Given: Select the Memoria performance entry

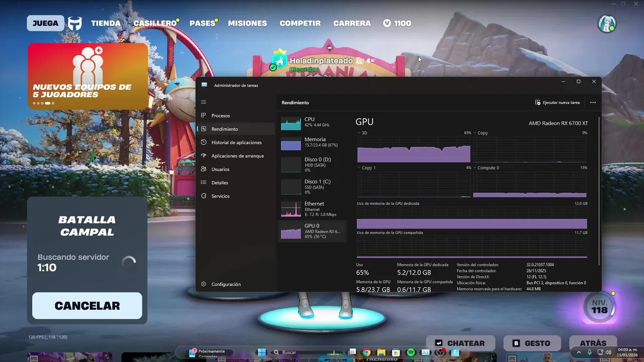Looking at the screenshot, I should (312, 142).
